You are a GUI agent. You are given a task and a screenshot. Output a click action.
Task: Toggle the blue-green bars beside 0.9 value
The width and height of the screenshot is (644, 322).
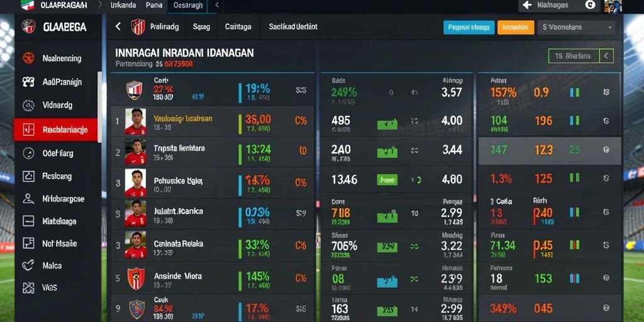point(575,92)
